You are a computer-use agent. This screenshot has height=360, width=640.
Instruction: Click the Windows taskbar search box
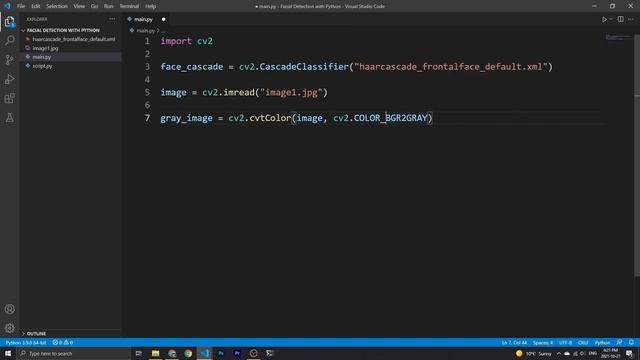(x=73, y=353)
